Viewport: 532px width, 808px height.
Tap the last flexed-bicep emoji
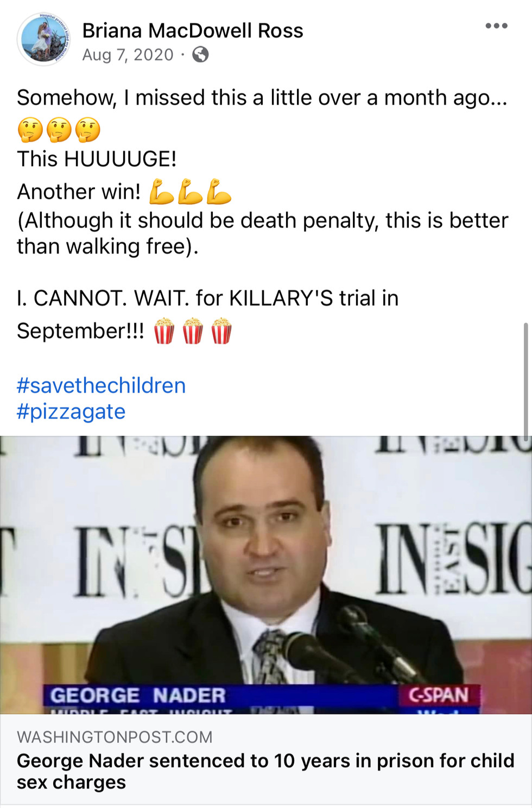219,192
